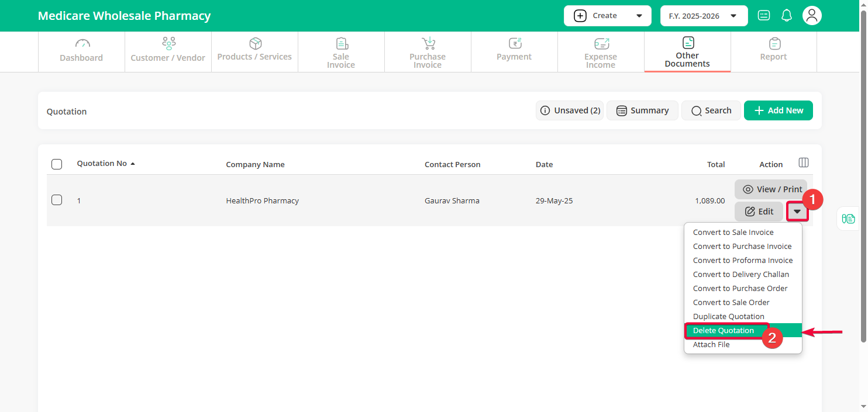Expand the Create dropdown arrow
Image resolution: width=868 pixels, height=412 pixels.
click(639, 16)
